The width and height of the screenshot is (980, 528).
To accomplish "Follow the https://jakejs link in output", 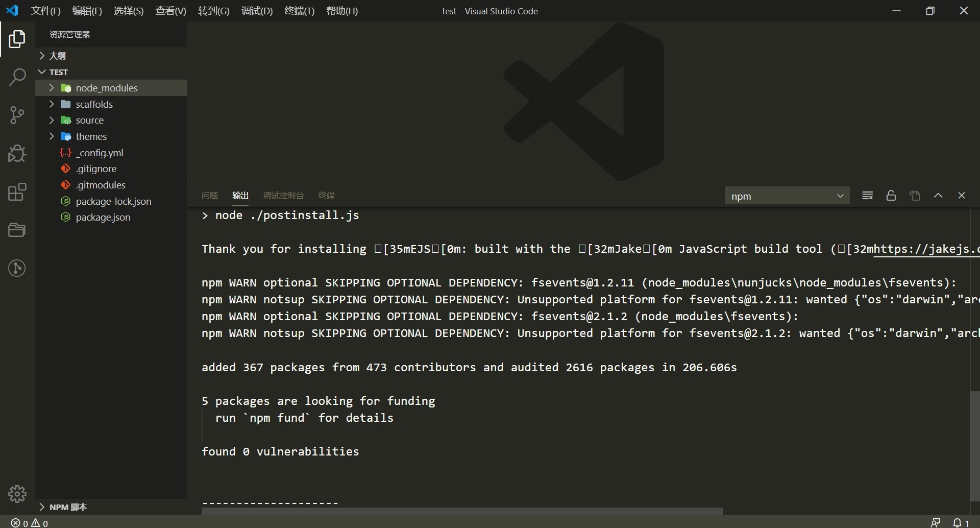I will tap(926, 249).
